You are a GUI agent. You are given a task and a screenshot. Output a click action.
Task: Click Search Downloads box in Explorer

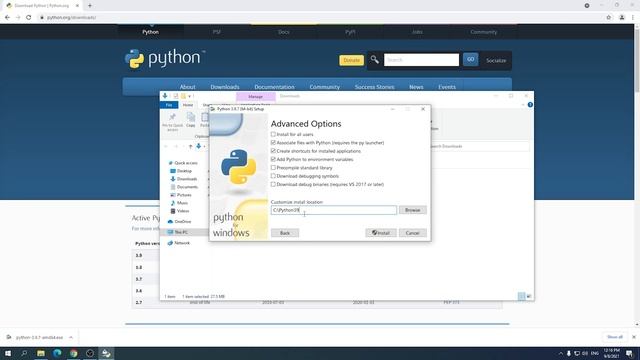click(480, 146)
